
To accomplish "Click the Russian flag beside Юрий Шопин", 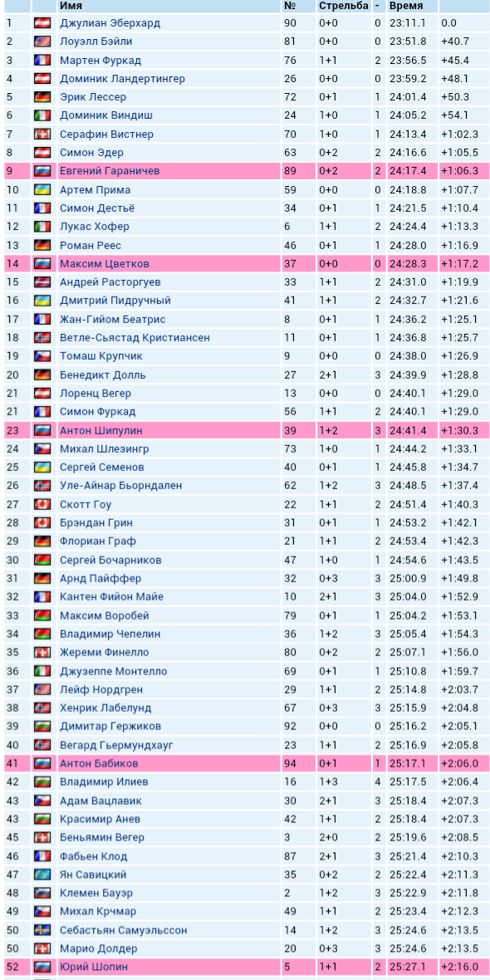I will pyautogui.click(x=42, y=968).
